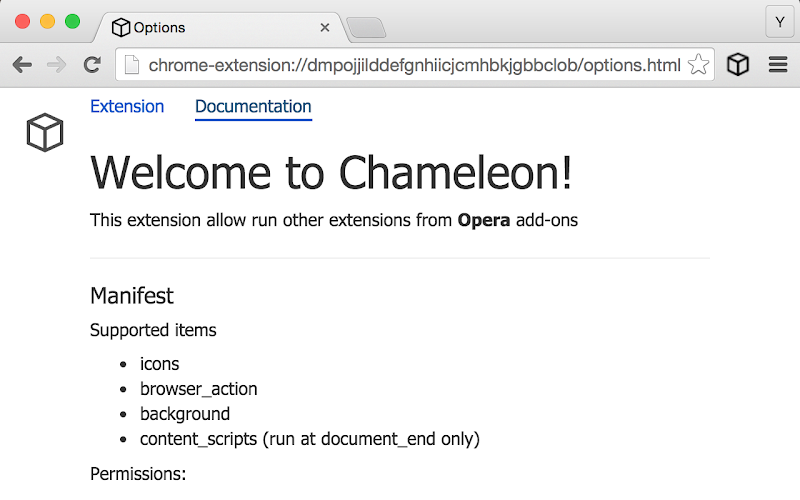Click the yellow minimize window button
Screen dimensions: 800x500
[47, 21]
